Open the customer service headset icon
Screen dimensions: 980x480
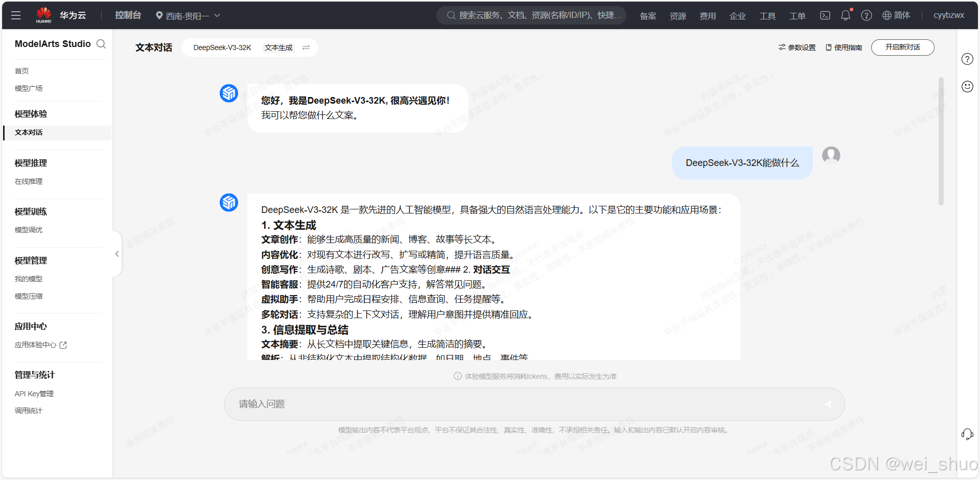pyautogui.click(x=967, y=434)
